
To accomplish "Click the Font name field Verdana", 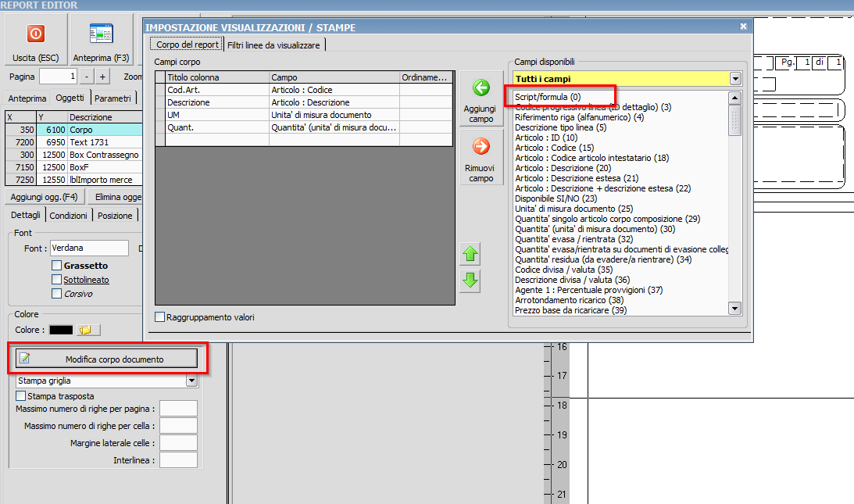I will [89, 248].
